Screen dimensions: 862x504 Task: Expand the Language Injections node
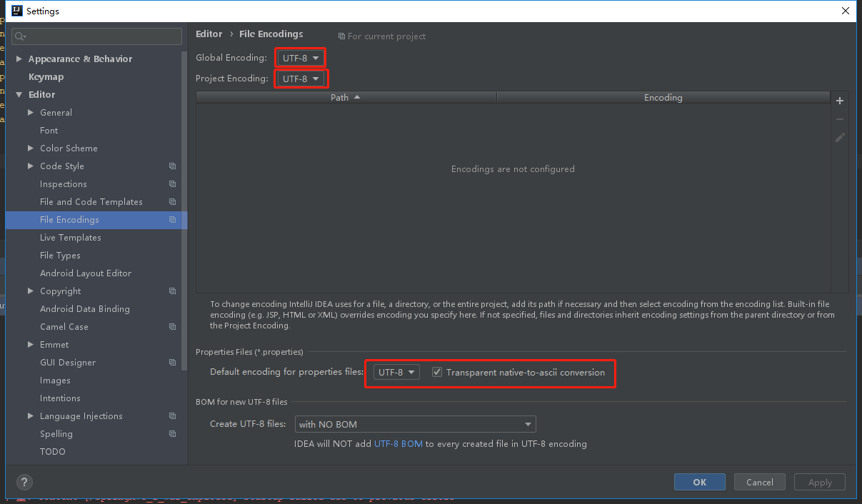pyautogui.click(x=31, y=415)
